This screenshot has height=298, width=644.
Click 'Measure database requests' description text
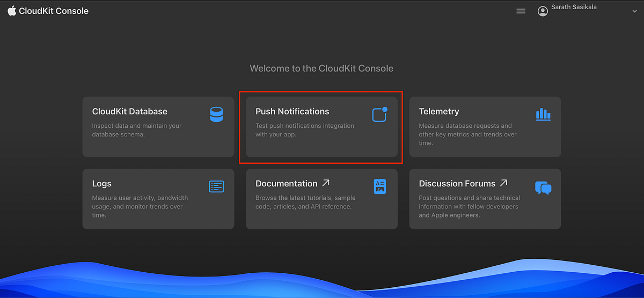click(468, 134)
